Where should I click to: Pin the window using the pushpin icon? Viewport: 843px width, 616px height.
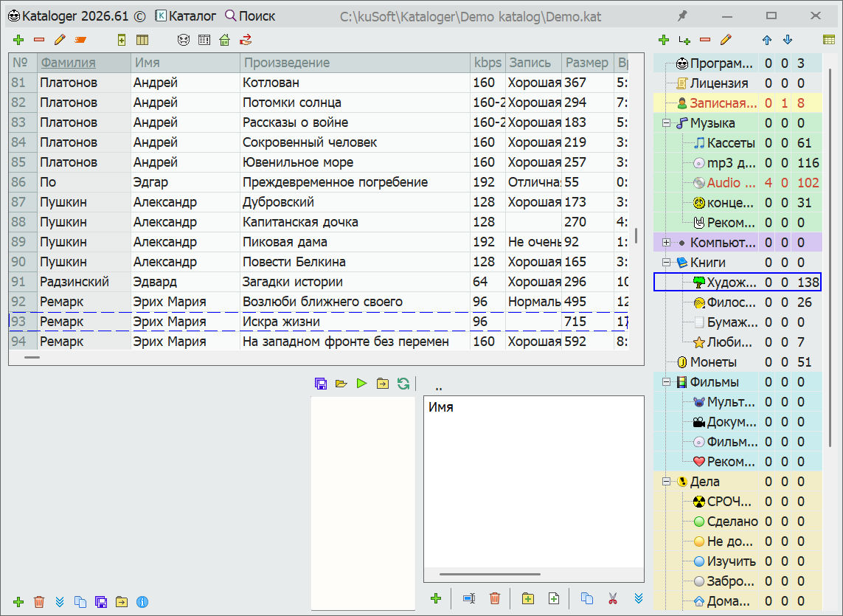tap(681, 15)
